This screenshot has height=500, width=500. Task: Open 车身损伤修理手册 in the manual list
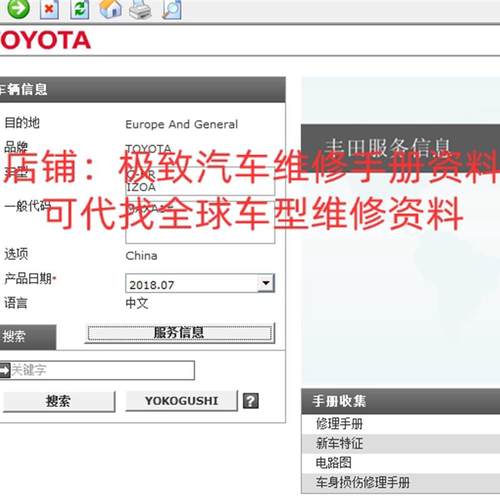[x=400, y=483]
